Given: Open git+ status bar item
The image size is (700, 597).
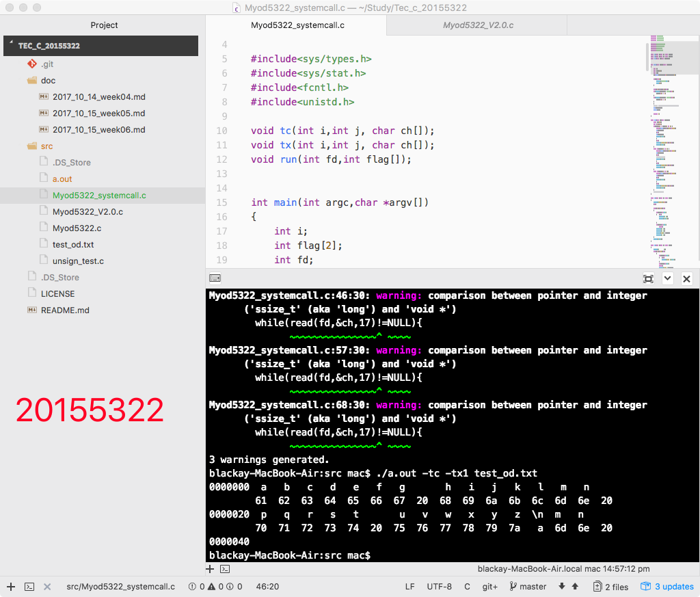Looking at the screenshot, I should point(489,587).
